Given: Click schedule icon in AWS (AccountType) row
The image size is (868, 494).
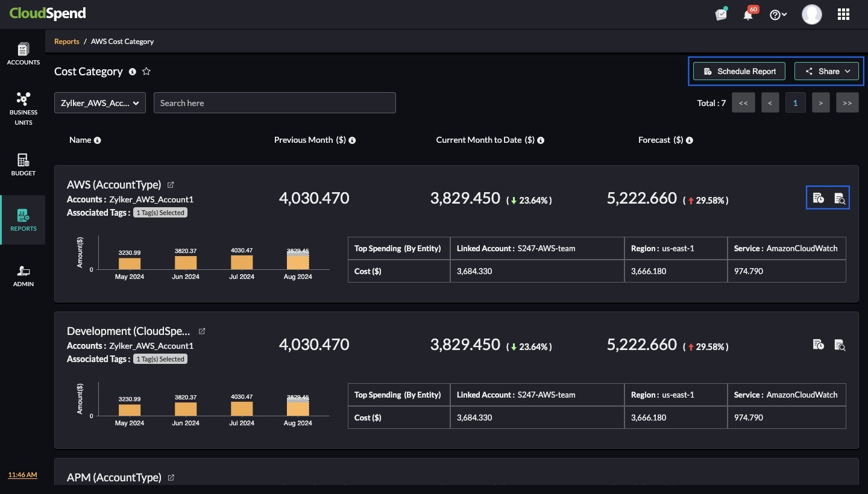Looking at the screenshot, I should (x=818, y=198).
